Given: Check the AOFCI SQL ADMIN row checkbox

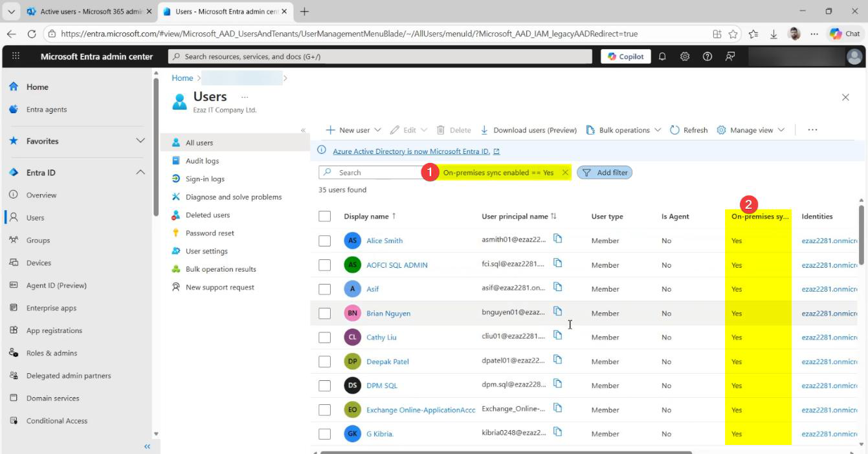Looking at the screenshot, I should (325, 265).
